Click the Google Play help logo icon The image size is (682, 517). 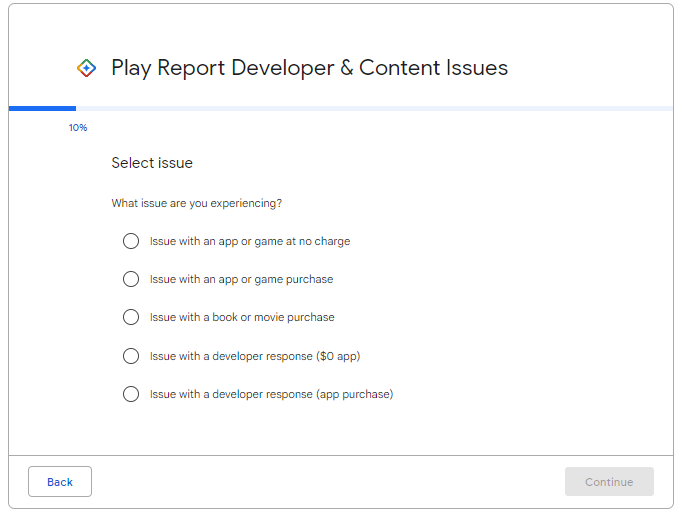(87, 68)
